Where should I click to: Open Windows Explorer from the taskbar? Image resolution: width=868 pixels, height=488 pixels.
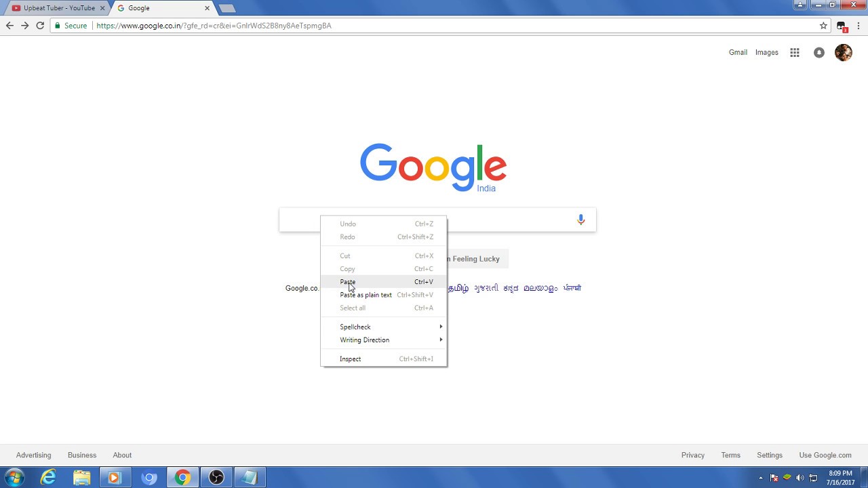click(x=81, y=477)
